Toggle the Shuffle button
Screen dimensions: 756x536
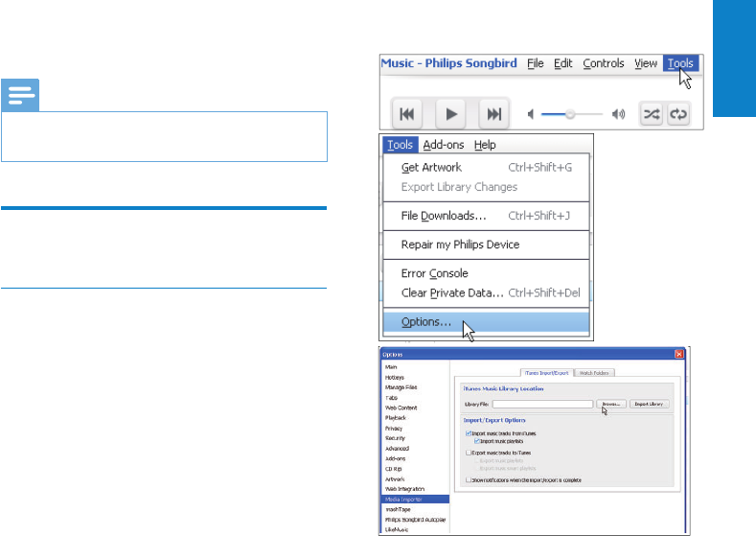click(652, 114)
